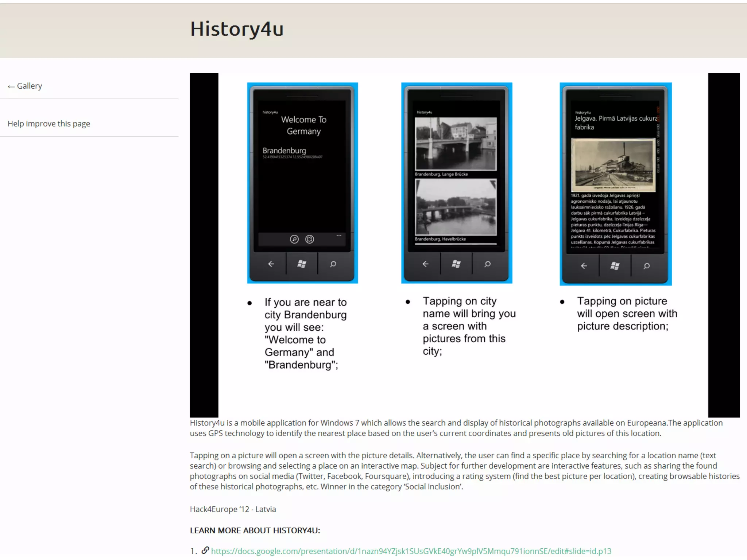This screenshot has height=560, width=747.
Task: Click the Jelgava sugar factory photograph
Action: [x=613, y=165]
